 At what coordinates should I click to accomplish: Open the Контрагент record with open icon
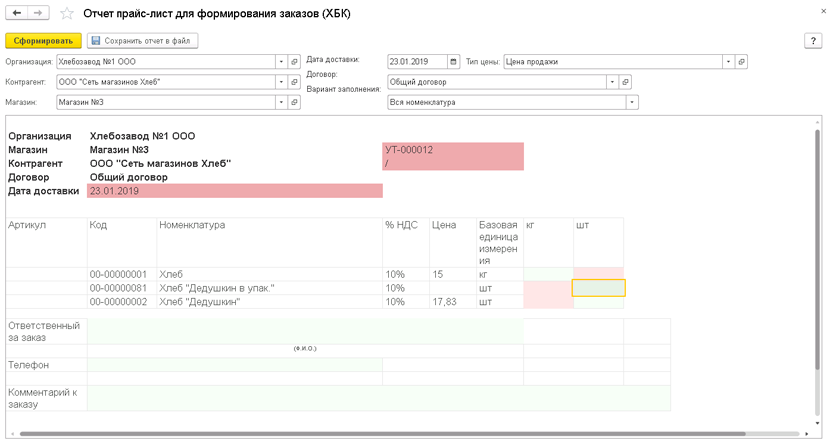[295, 82]
